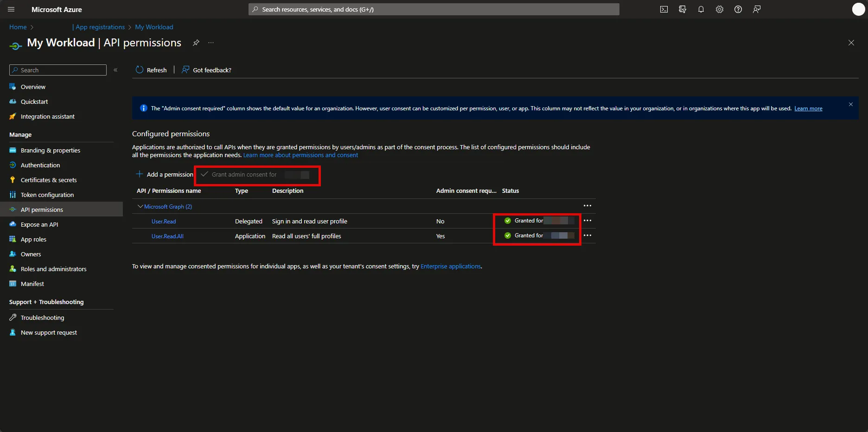Image resolution: width=868 pixels, height=432 pixels.
Task: Open the Enterprise applications link
Action: pos(450,266)
